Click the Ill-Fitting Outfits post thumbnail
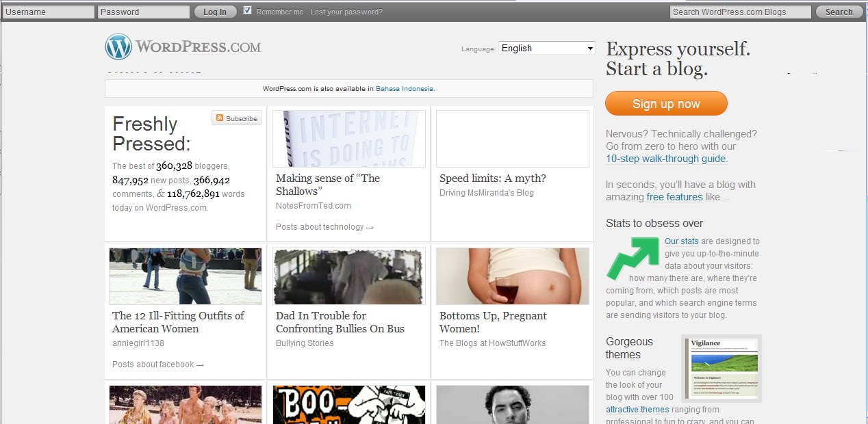The height and width of the screenshot is (424, 868). click(186, 276)
